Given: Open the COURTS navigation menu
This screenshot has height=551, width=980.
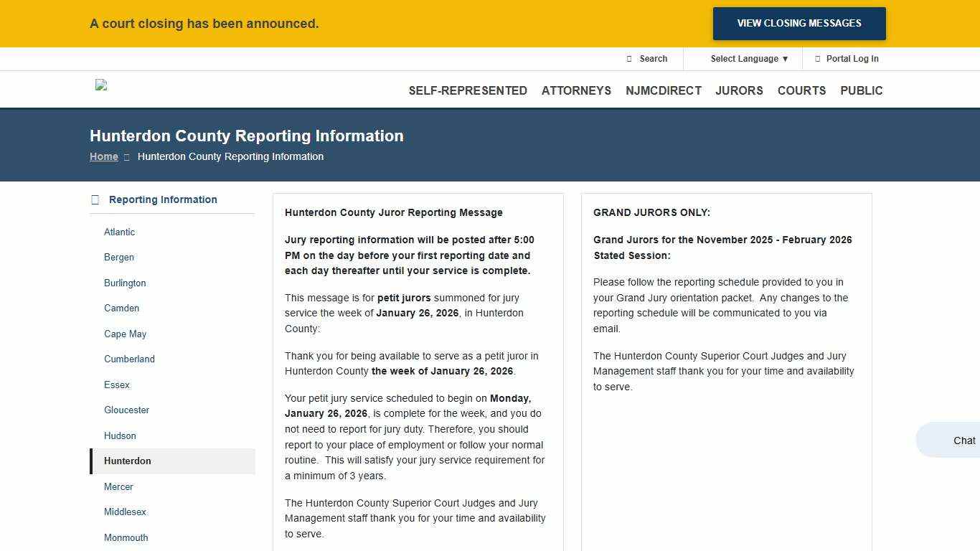Looking at the screenshot, I should (801, 90).
